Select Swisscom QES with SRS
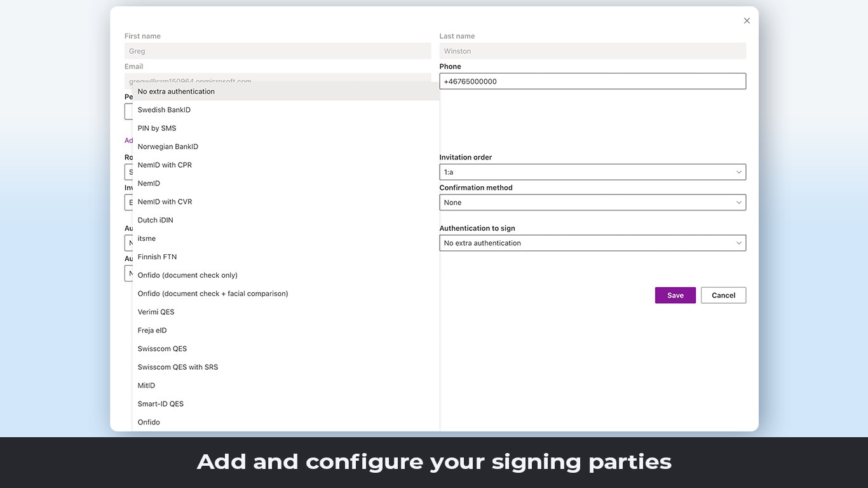Viewport: 868px width, 488px height. coord(178,367)
